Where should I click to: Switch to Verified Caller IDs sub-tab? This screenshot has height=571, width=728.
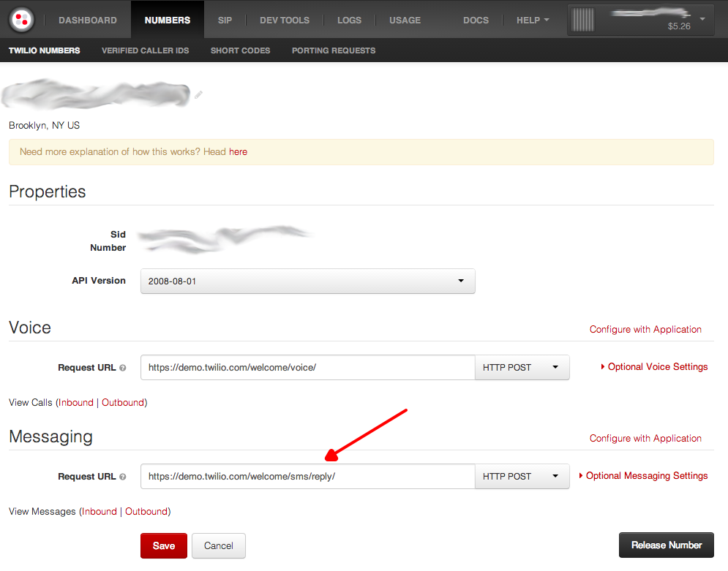click(146, 50)
